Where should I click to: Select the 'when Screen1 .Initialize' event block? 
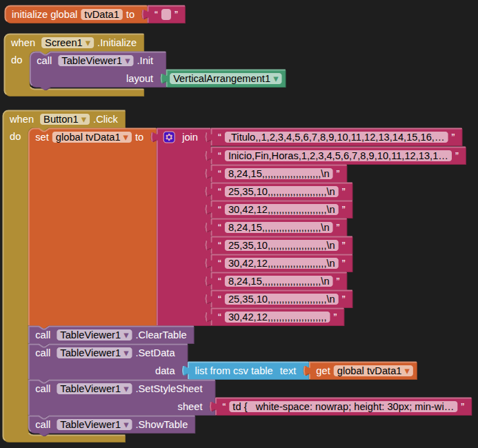tap(21, 43)
